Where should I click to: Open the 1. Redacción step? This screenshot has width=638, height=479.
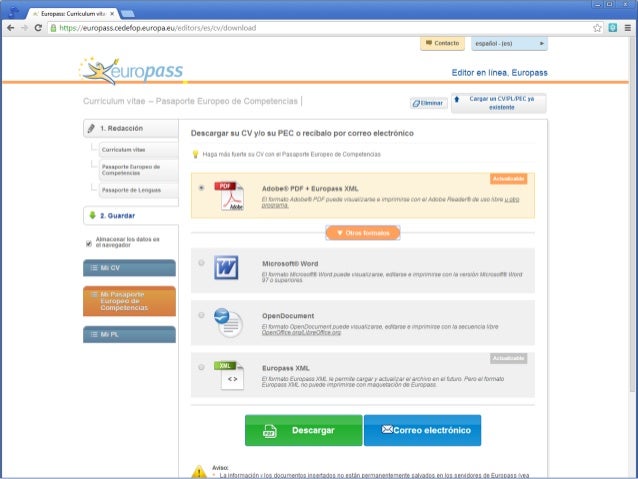click(131, 128)
